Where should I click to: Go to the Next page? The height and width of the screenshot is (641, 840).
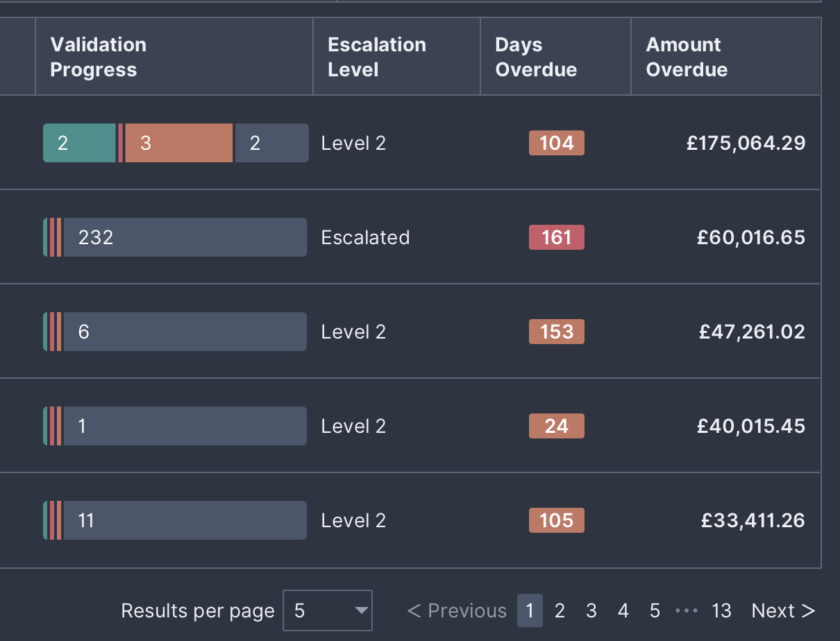pyautogui.click(x=783, y=610)
